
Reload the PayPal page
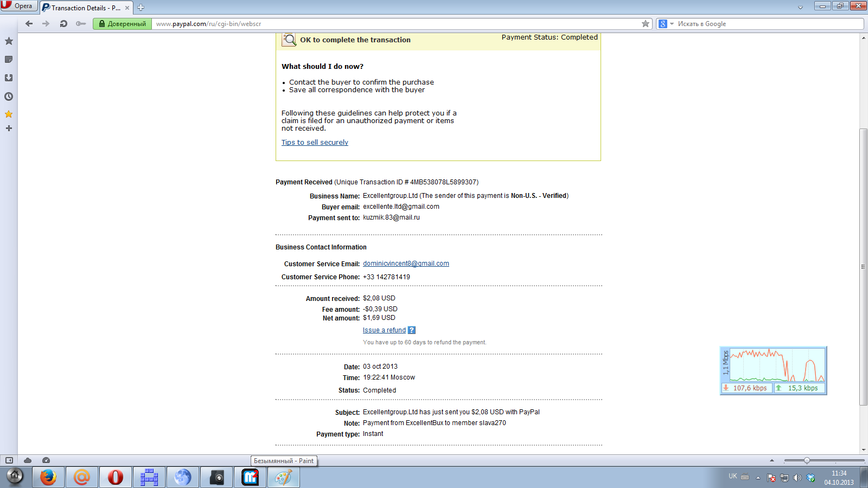(63, 24)
